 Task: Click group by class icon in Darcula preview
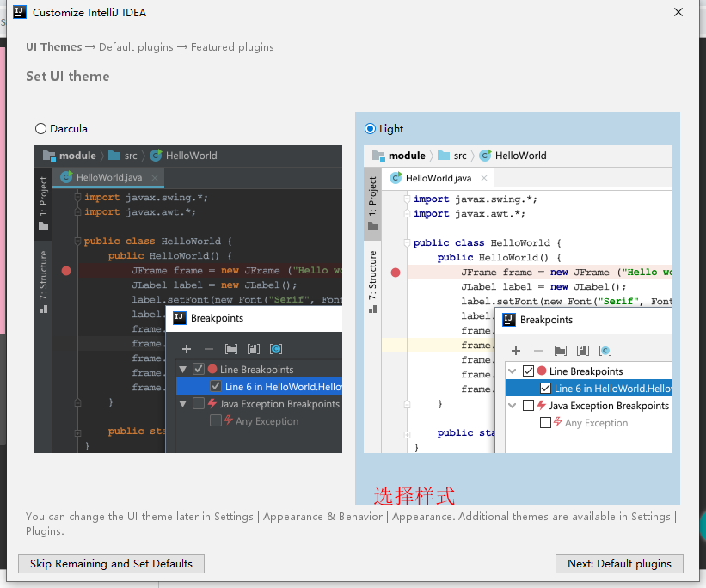tap(276, 349)
